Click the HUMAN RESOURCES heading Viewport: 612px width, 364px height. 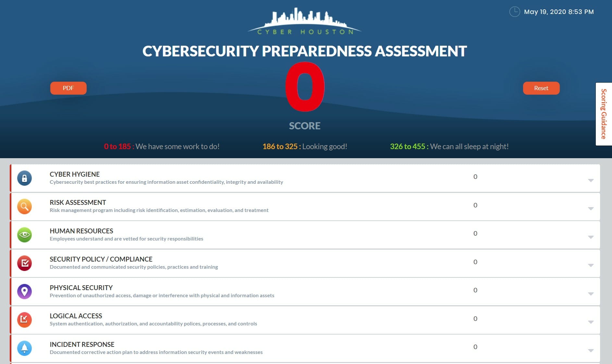pyautogui.click(x=81, y=231)
